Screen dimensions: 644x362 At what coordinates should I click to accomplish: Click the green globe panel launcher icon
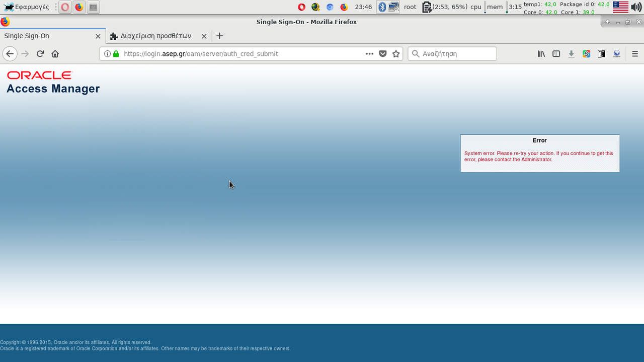315,7
